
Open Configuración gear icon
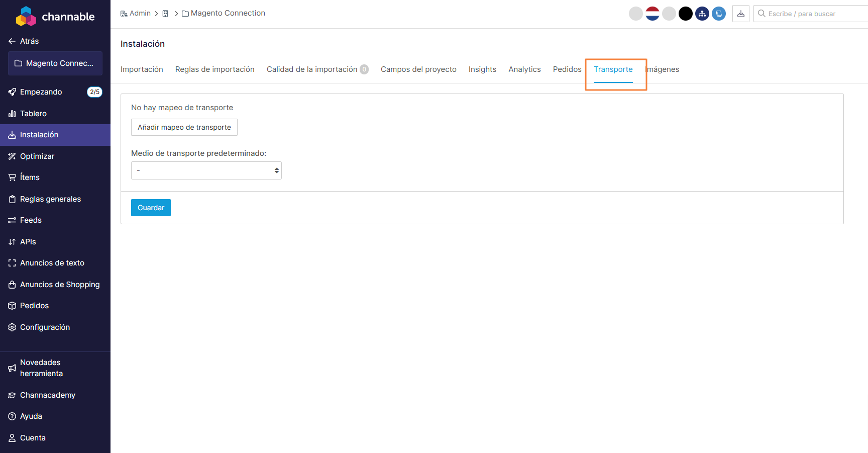coord(12,327)
